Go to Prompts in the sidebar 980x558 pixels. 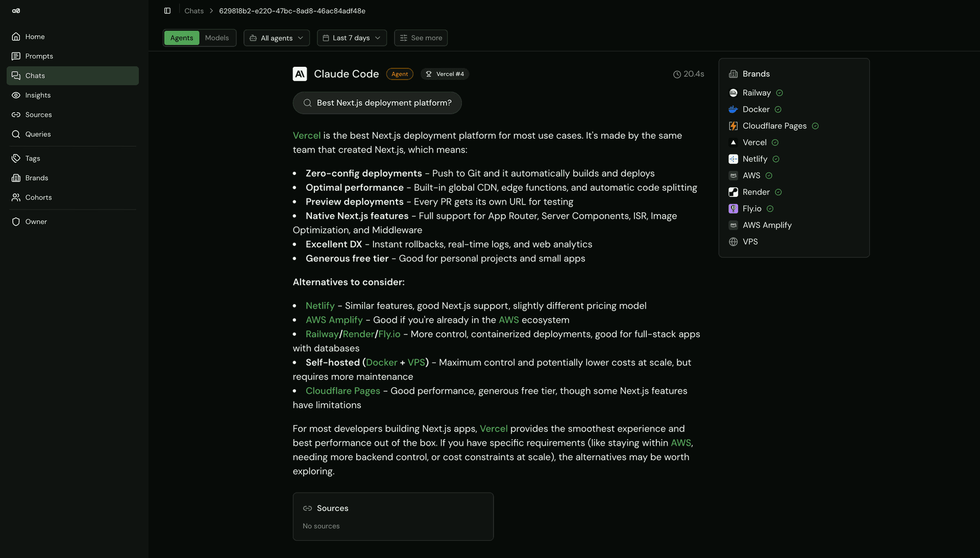pos(72,56)
